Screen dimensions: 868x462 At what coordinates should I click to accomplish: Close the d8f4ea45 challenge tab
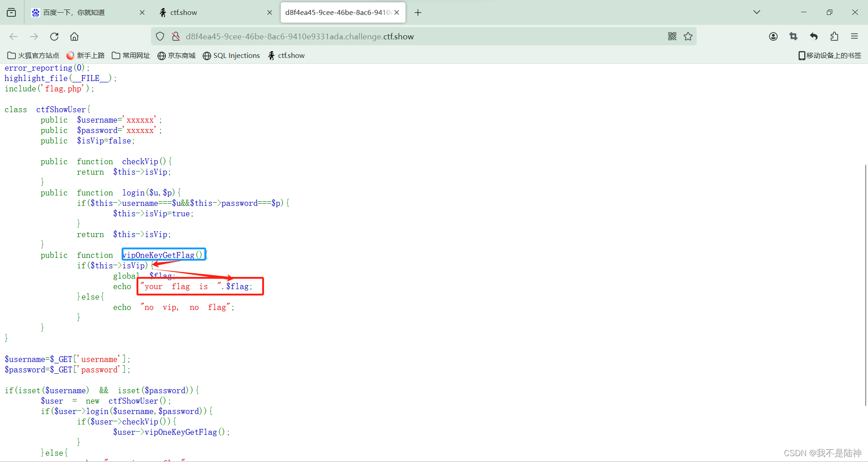coord(396,12)
